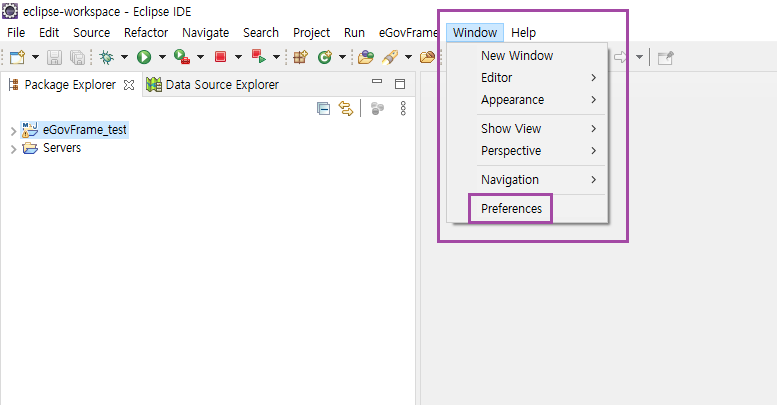Open the Refactor menu
This screenshot has width=777, height=405.
pyautogui.click(x=146, y=33)
